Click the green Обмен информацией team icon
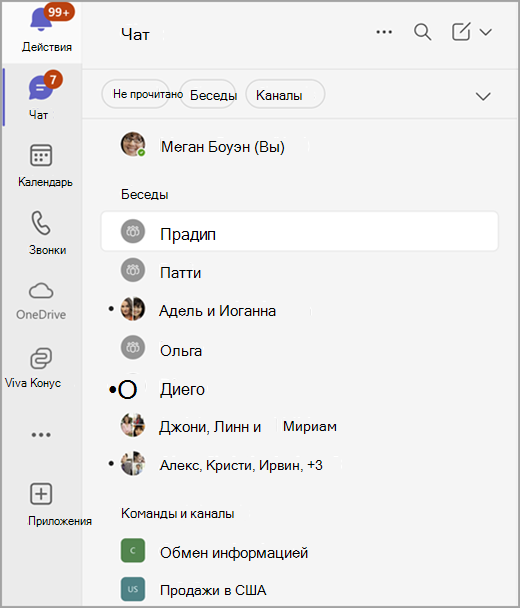520x608 pixels. (x=133, y=550)
